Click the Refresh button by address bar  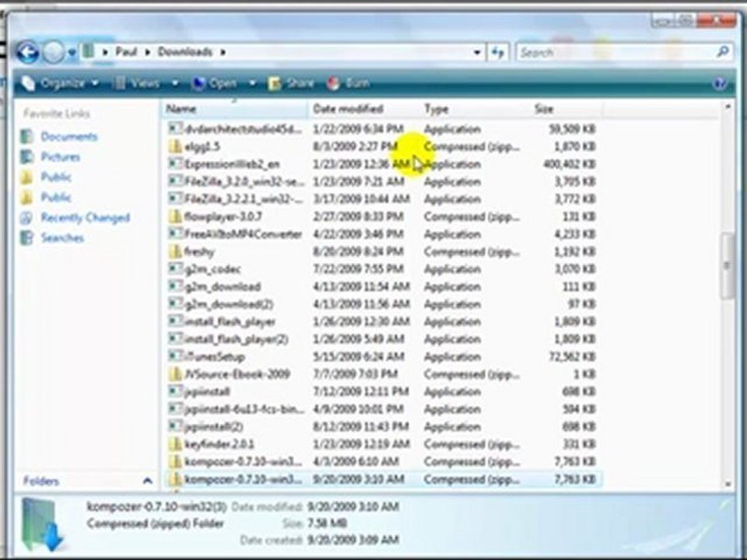[x=497, y=52]
